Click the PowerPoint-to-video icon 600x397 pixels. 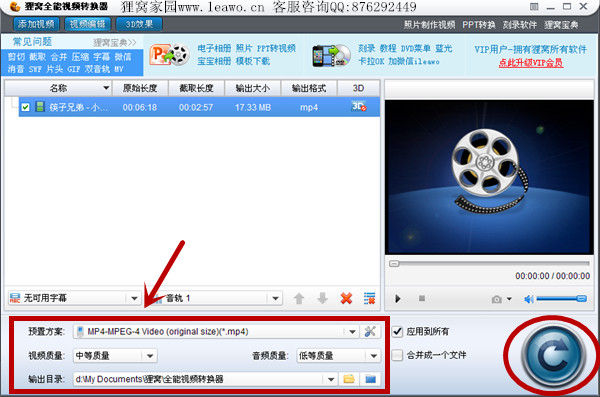(x=170, y=55)
